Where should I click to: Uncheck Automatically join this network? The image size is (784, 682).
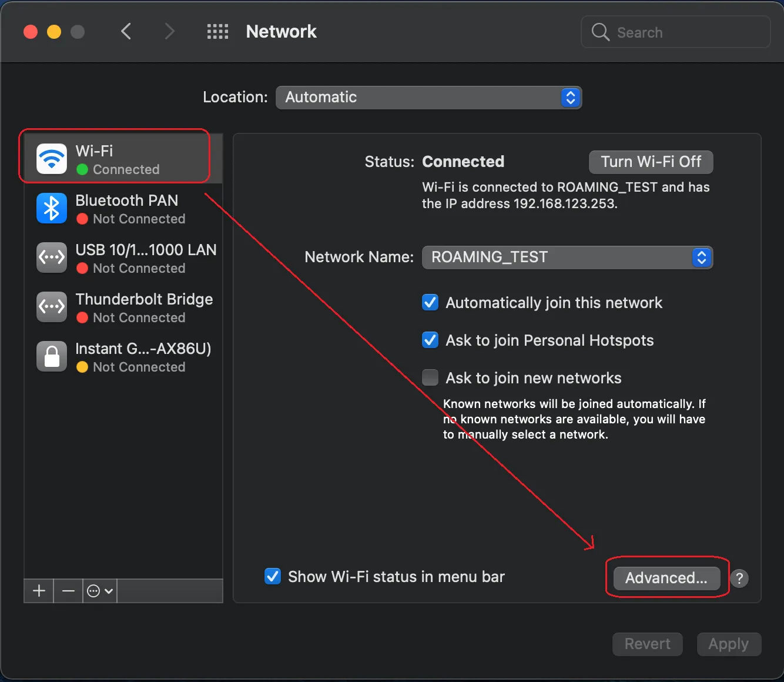(x=430, y=302)
